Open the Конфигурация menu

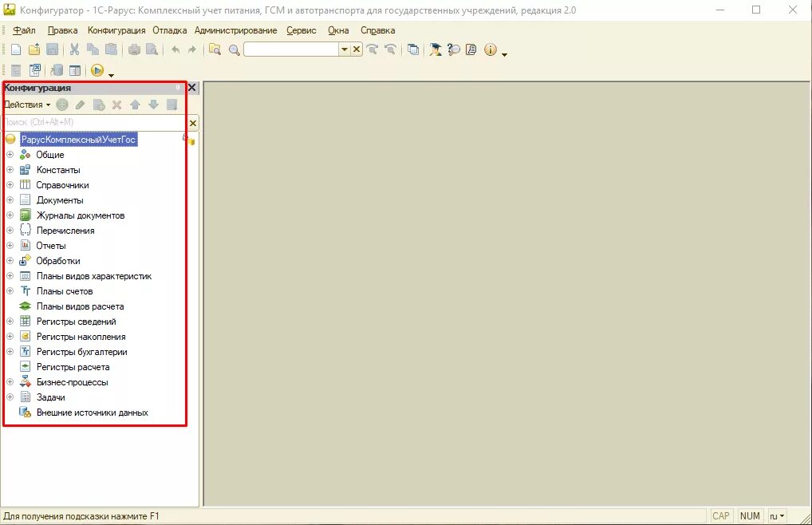pos(116,30)
